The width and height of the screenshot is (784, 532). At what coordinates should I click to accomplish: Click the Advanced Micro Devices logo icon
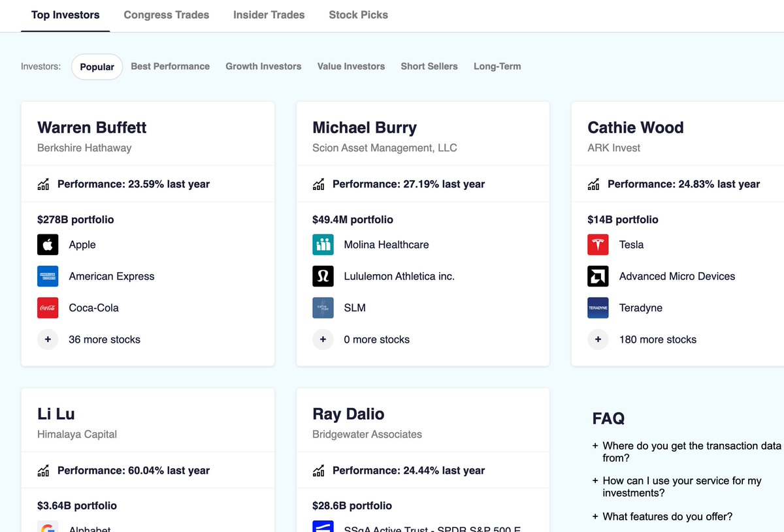click(598, 276)
